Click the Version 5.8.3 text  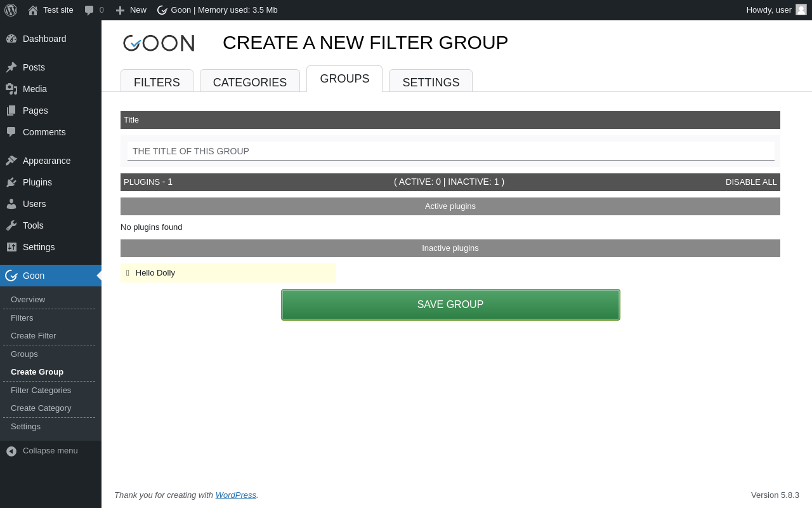point(775,495)
